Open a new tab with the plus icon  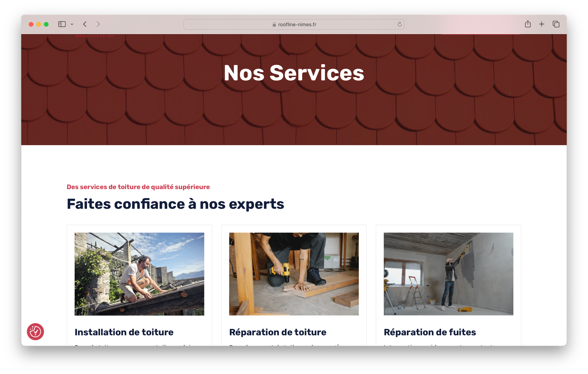pos(542,24)
